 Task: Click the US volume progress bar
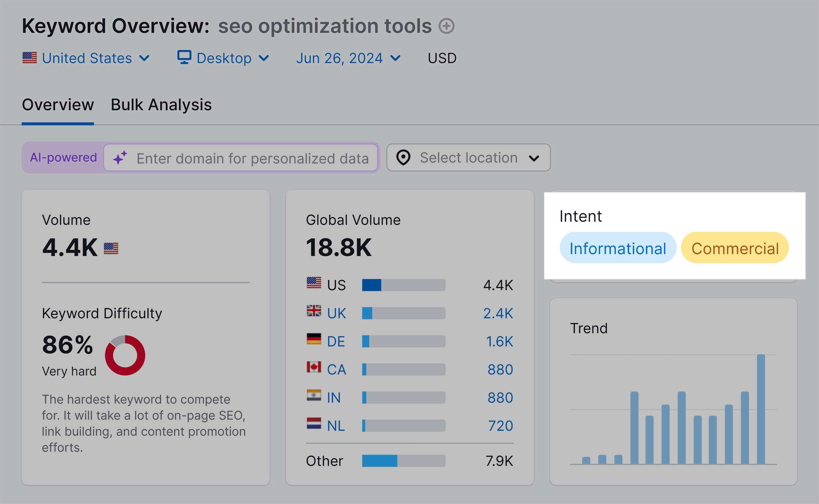404,285
